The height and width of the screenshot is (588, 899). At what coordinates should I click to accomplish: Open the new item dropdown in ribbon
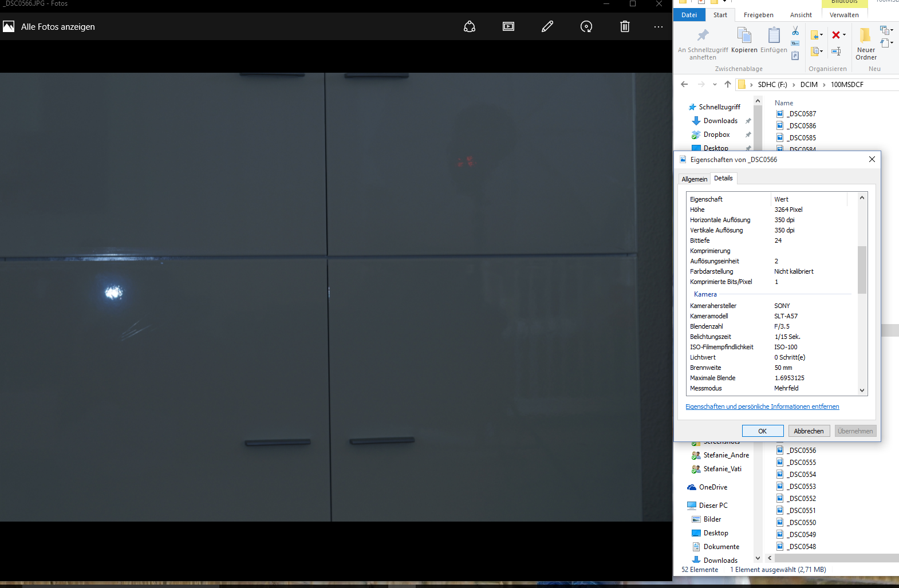pyautogui.click(x=886, y=30)
